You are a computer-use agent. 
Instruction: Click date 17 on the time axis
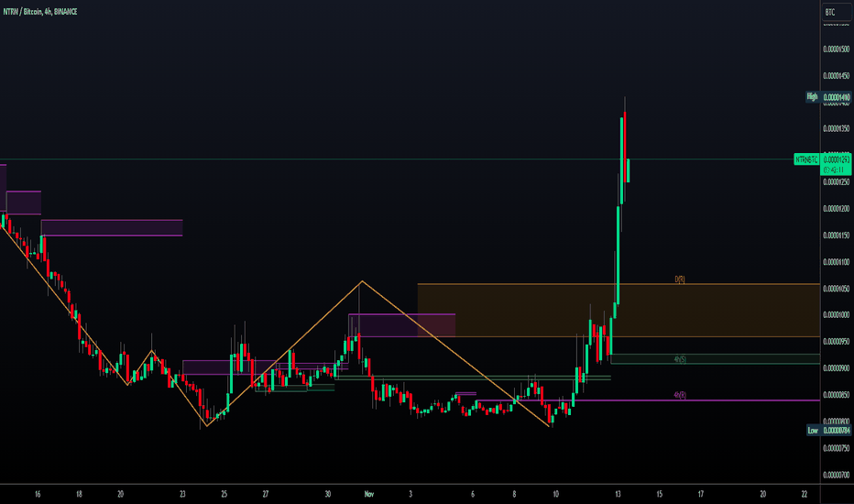(700, 494)
